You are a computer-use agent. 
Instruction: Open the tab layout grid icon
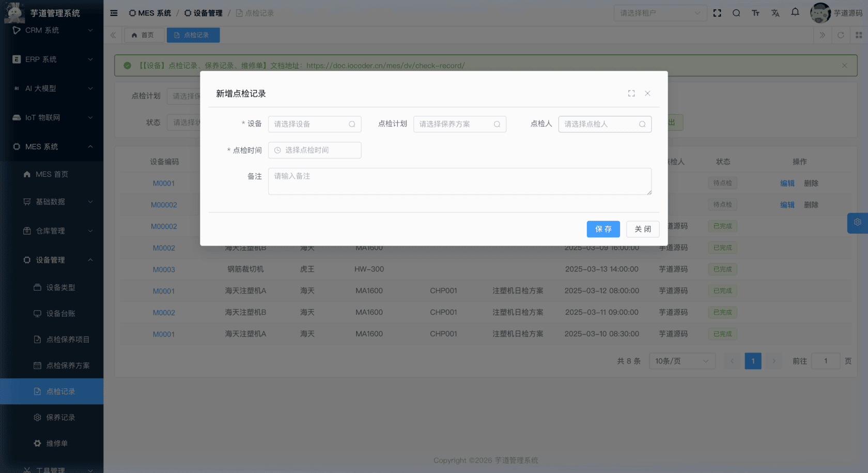click(x=859, y=35)
